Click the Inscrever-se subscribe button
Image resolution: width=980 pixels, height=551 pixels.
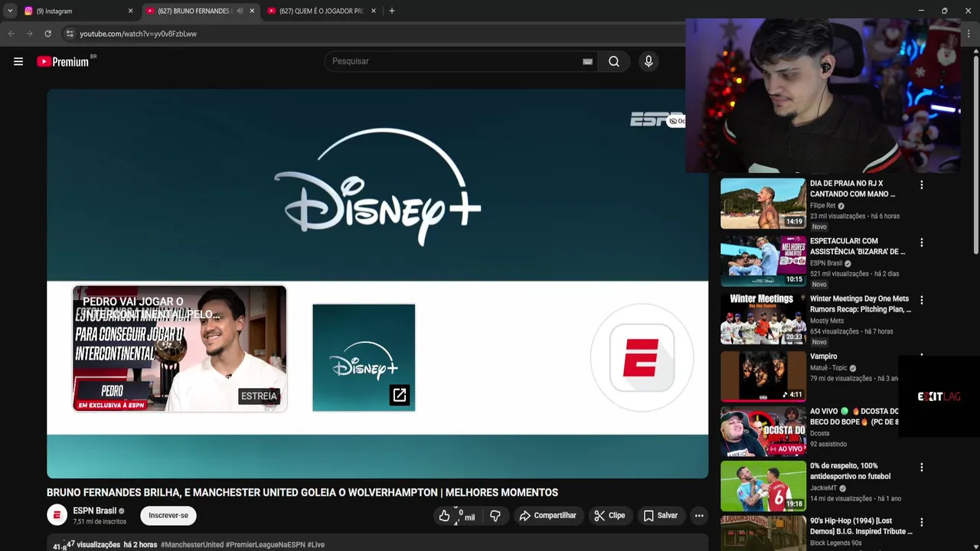pyautogui.click(x=168, y=516)
